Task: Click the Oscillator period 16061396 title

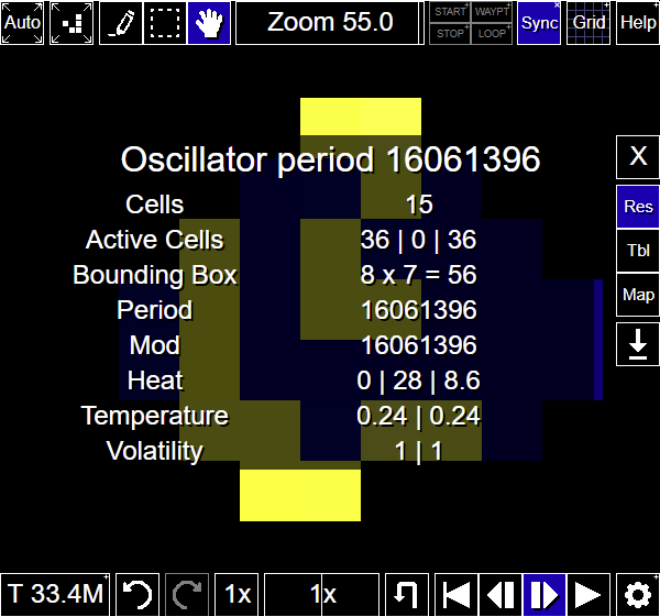Action: 330,160
